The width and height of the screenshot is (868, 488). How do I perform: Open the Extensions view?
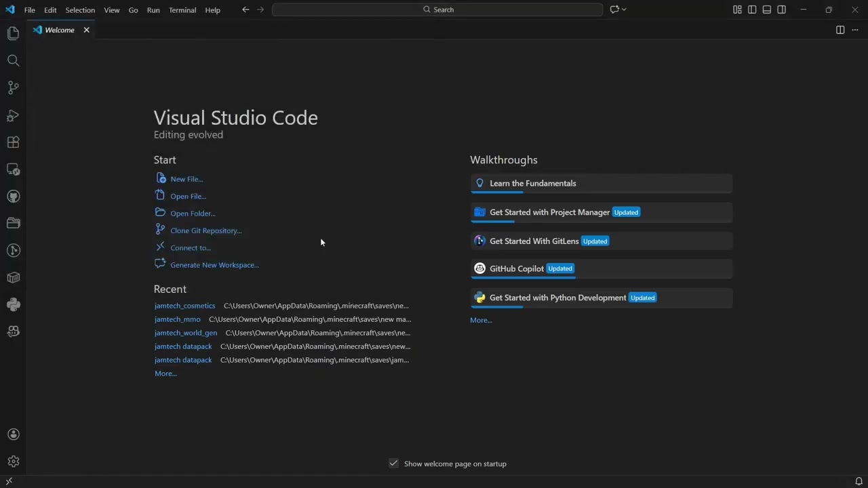coord(13,142)
